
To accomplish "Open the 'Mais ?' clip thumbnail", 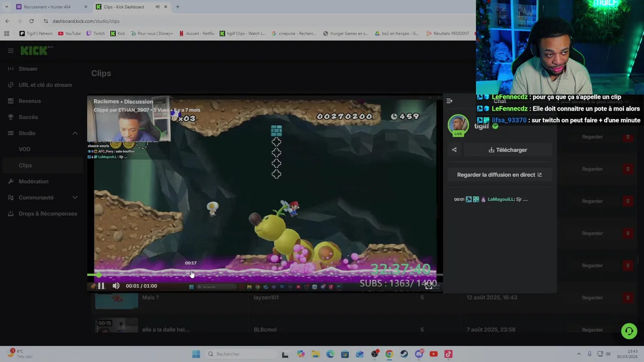I will [x=117, y=300].
